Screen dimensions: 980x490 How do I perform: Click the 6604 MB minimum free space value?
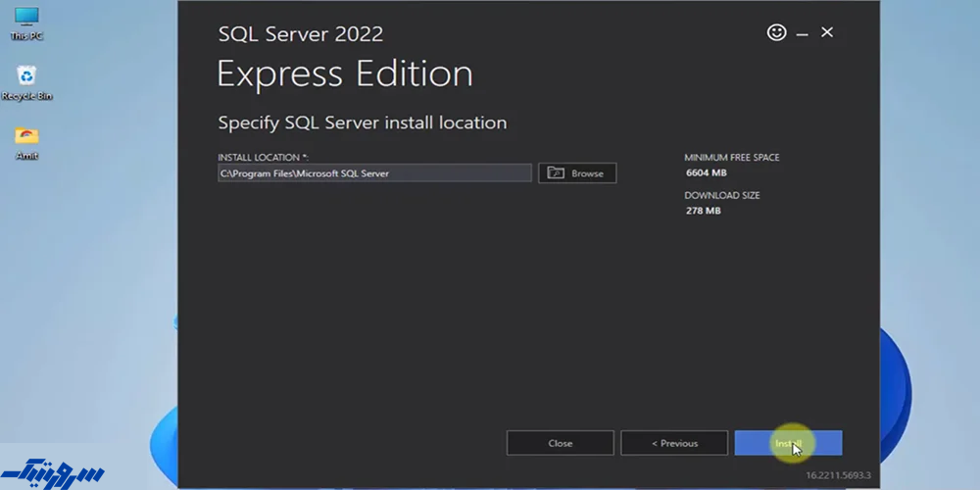(707, 172)
